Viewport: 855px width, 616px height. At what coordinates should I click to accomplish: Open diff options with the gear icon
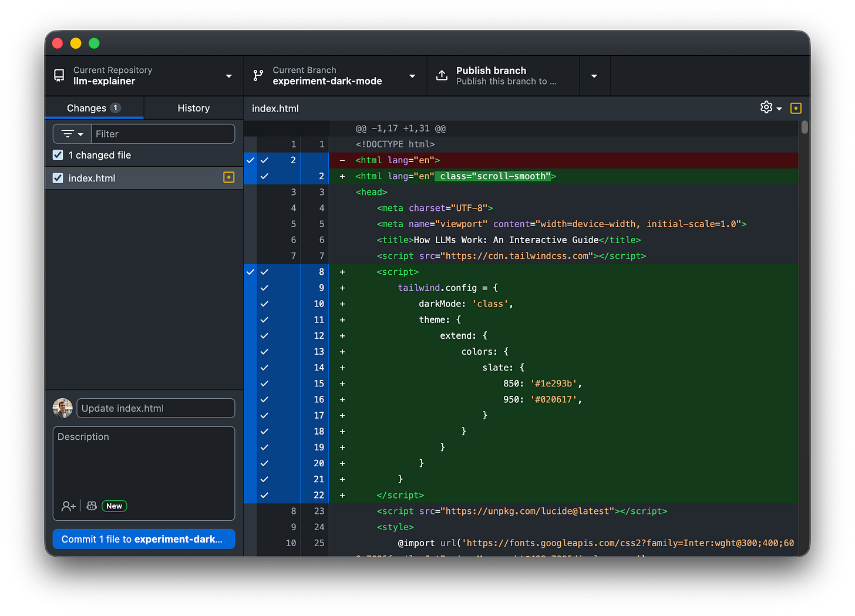766,107
